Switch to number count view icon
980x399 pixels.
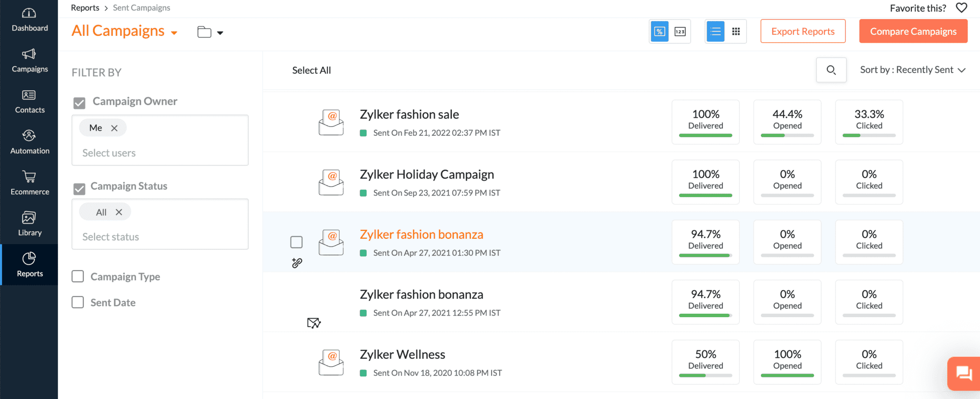(x=680, y=31)
